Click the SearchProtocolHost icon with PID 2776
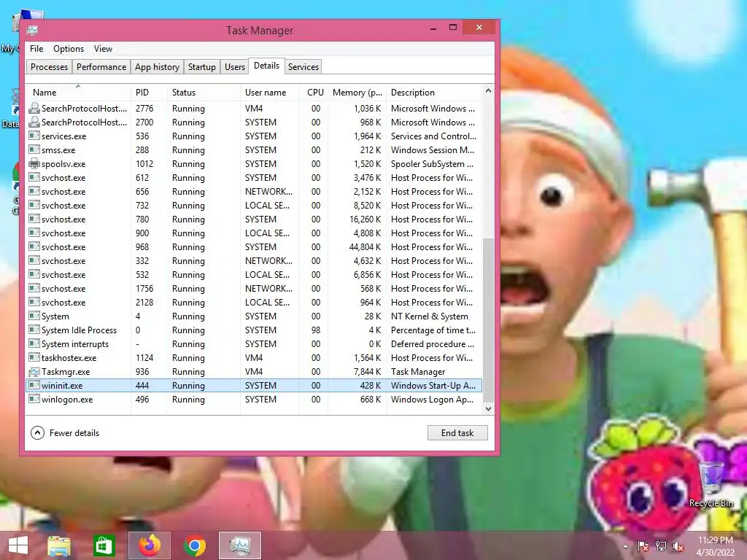The height and width of the screenshot is (560, 747). click(x=34, y=108)
